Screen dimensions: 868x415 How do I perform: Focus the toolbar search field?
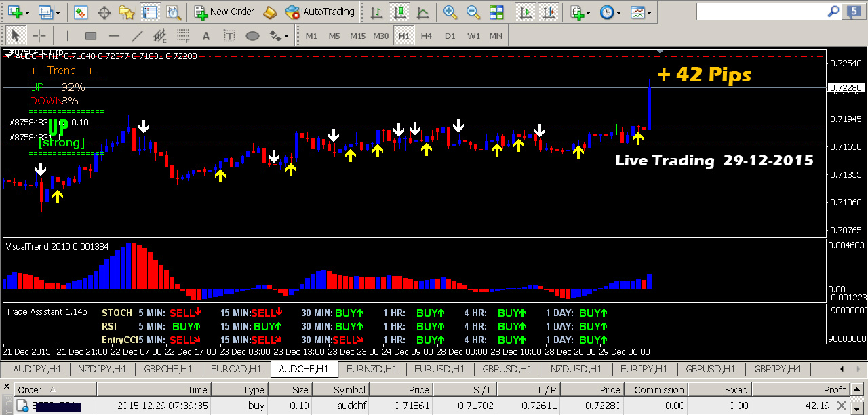pos(762,12)
